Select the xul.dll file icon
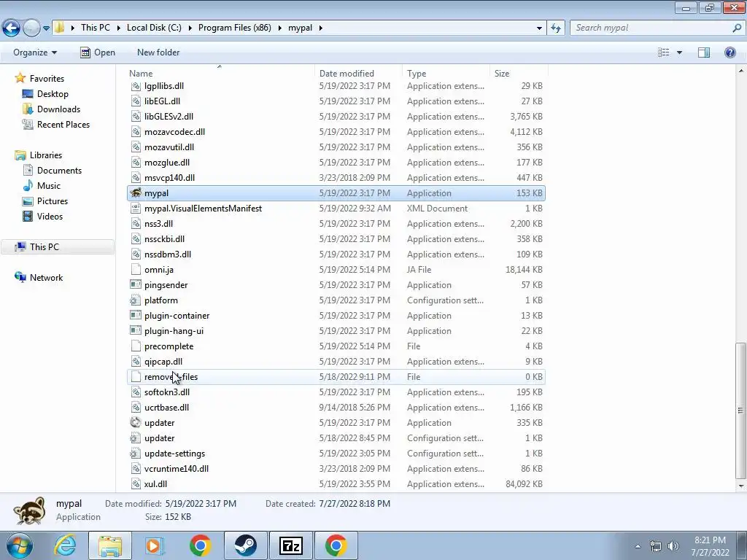Viewport: 747px width, 560px height. click(x=136, y=484)
